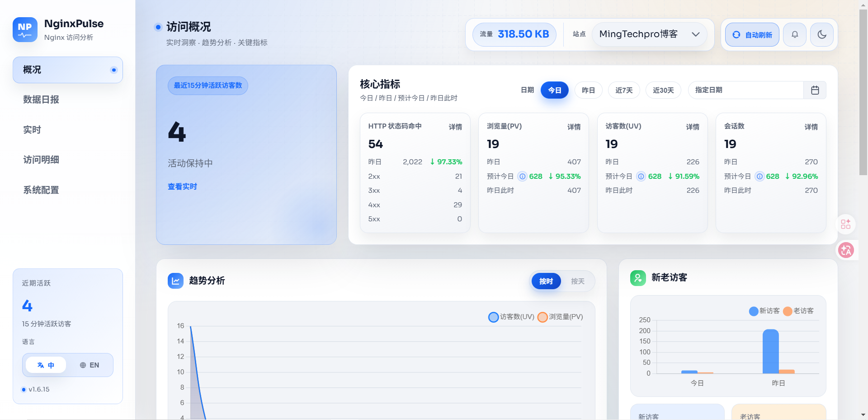The height and width of the screenshot is (420, 868).
Task: Show info for UV forecast today
Action: tap(641, 177)
